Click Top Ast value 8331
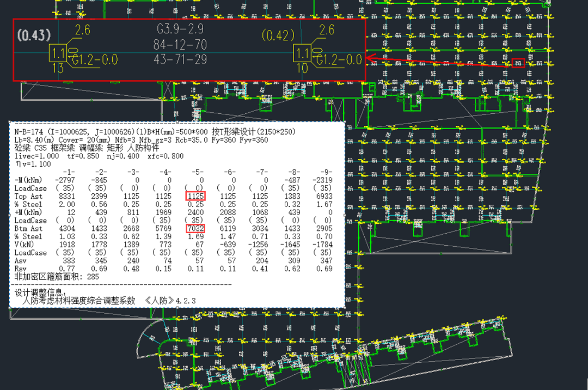 (x=67, y=196)
